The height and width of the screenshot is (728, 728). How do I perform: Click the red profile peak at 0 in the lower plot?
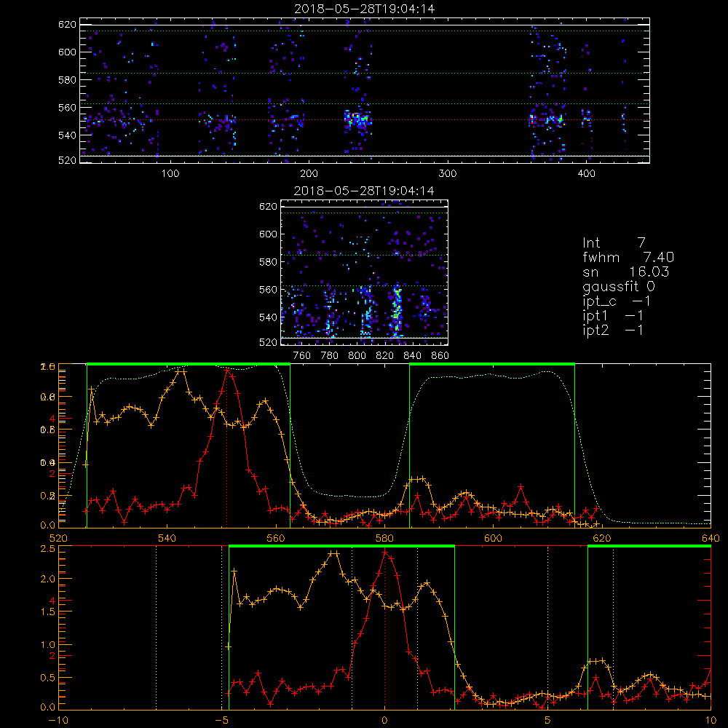click(385, 553)
